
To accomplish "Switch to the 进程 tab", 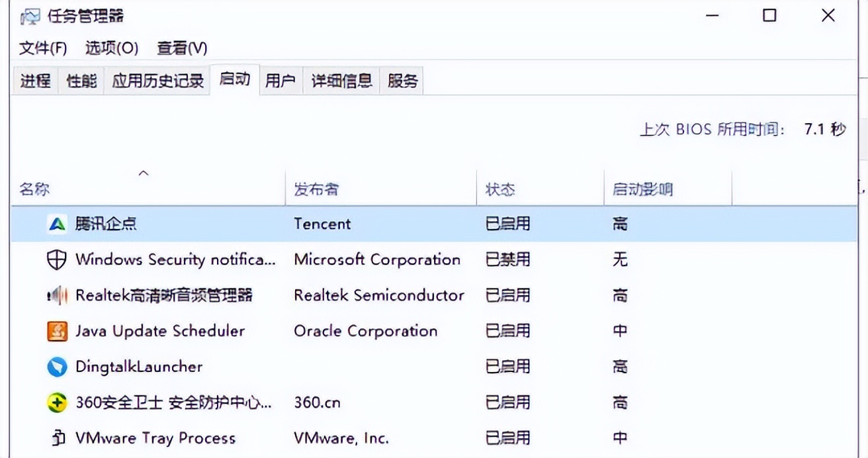I will coord(35,81).
